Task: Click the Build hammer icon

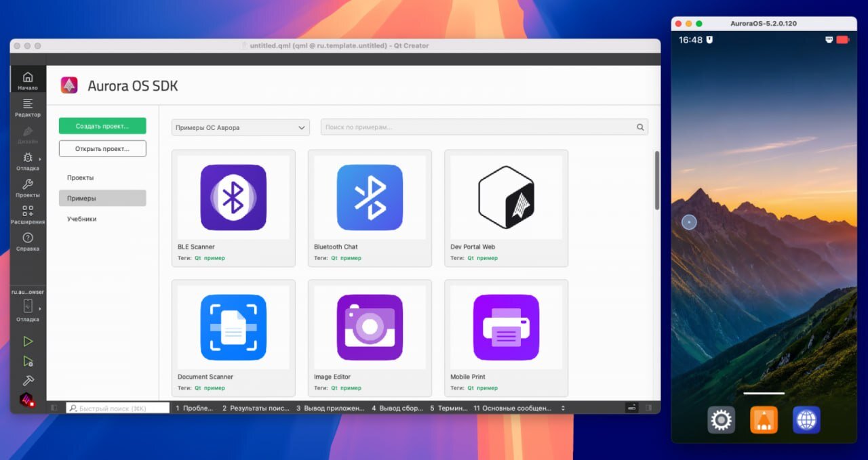Action: pos(28,380)
